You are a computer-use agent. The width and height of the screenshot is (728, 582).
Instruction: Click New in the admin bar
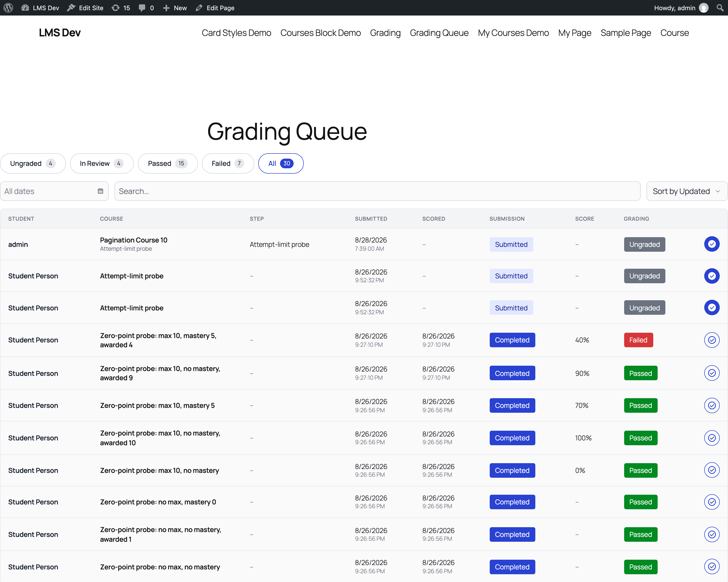(x=175, y=8)
